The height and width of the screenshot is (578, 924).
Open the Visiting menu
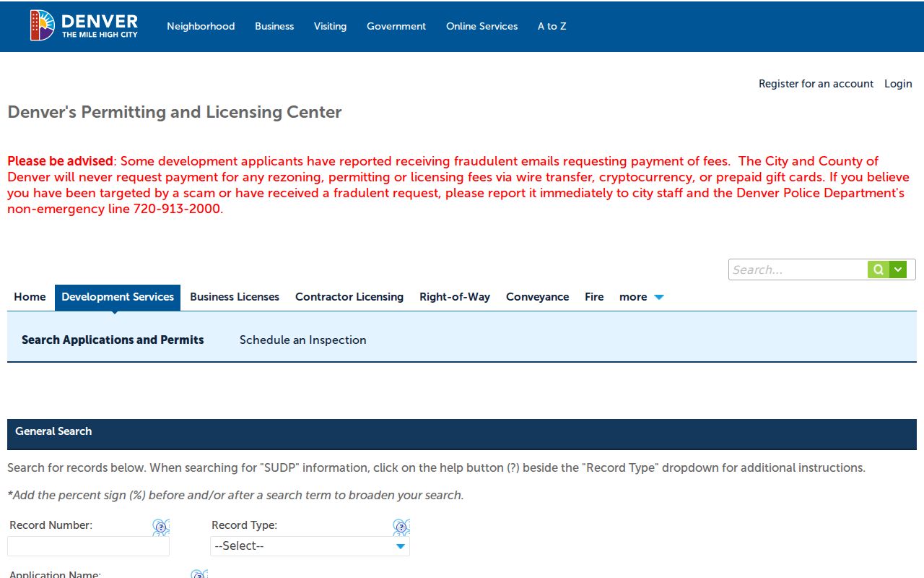330,26
